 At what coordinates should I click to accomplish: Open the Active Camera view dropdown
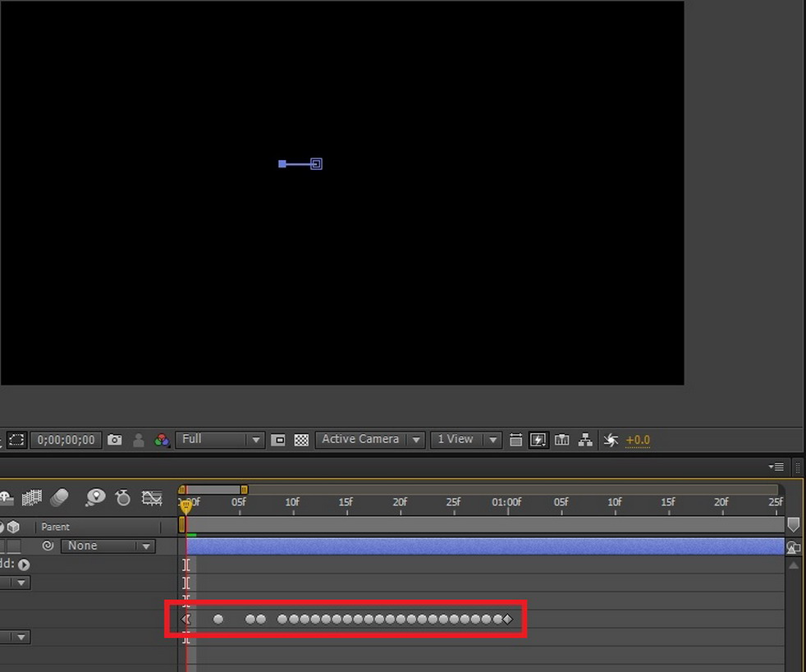click(x=370, y=440)
